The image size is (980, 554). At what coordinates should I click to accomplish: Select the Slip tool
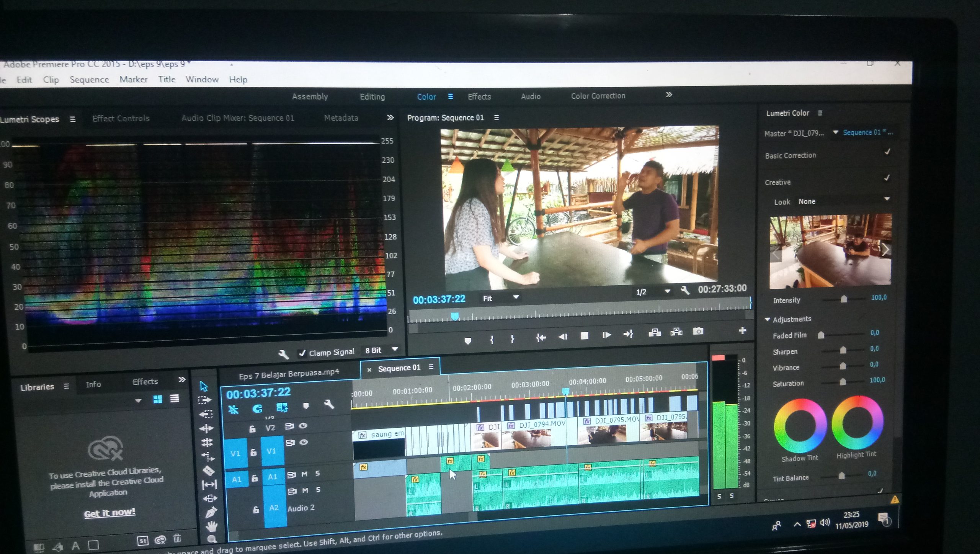click(x=209, y=485)
